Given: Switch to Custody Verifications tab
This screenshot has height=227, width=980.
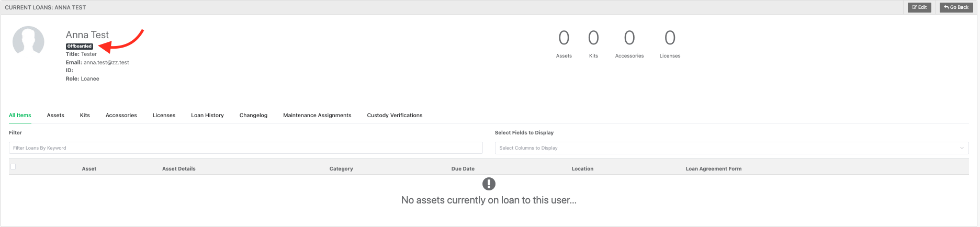Looking at the screenshot, I should pos(395,115).
